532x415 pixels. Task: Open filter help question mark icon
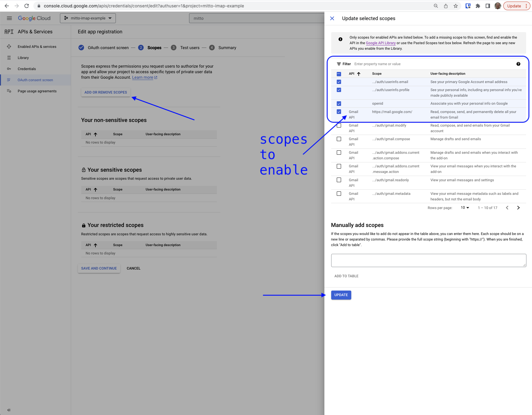click(x=518, y=64)
